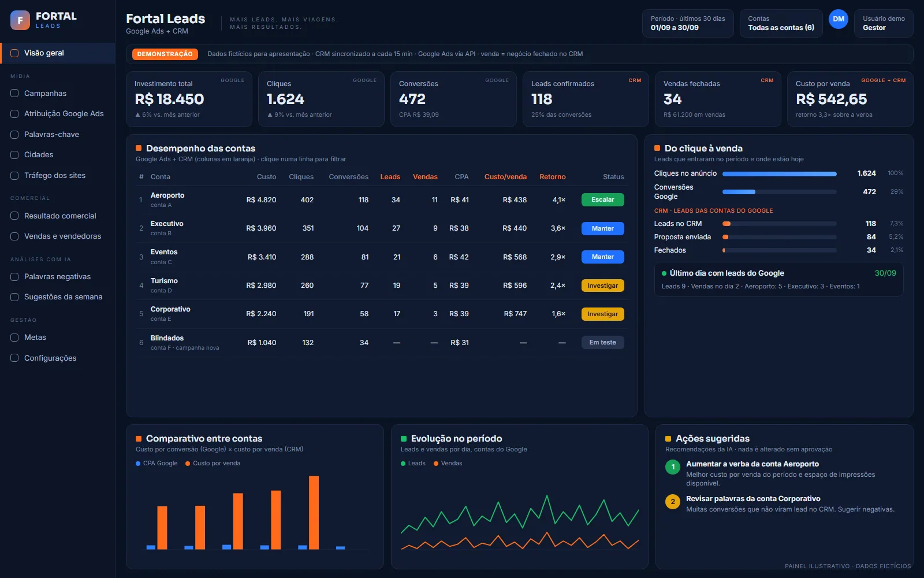Click Manter status for Executivo account
The width and height of the screenshot is (924, 578).
[x=602, y=229]
